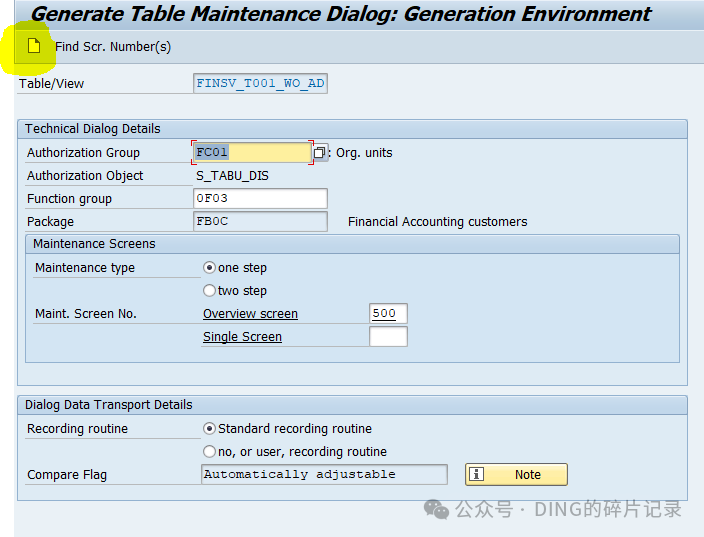Click the Find Scr. Number(s) button

113,47
